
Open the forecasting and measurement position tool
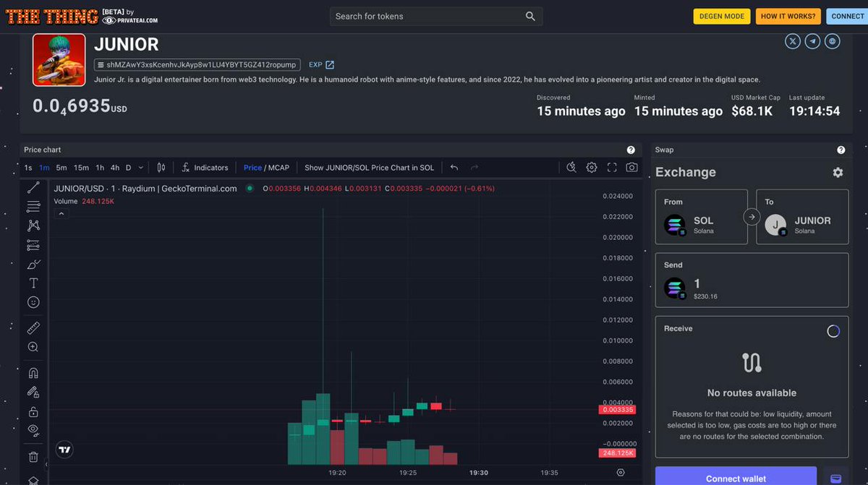[33, 245]
